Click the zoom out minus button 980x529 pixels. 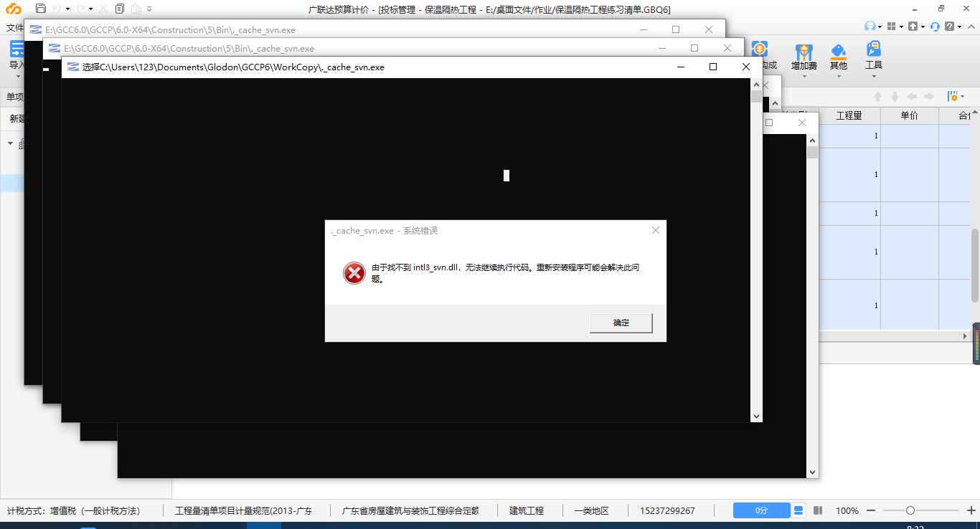(x=870, y=510)
